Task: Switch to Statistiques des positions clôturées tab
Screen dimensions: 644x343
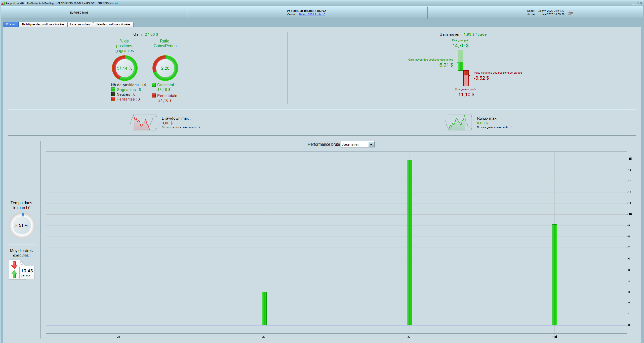Action: (43, 24)
